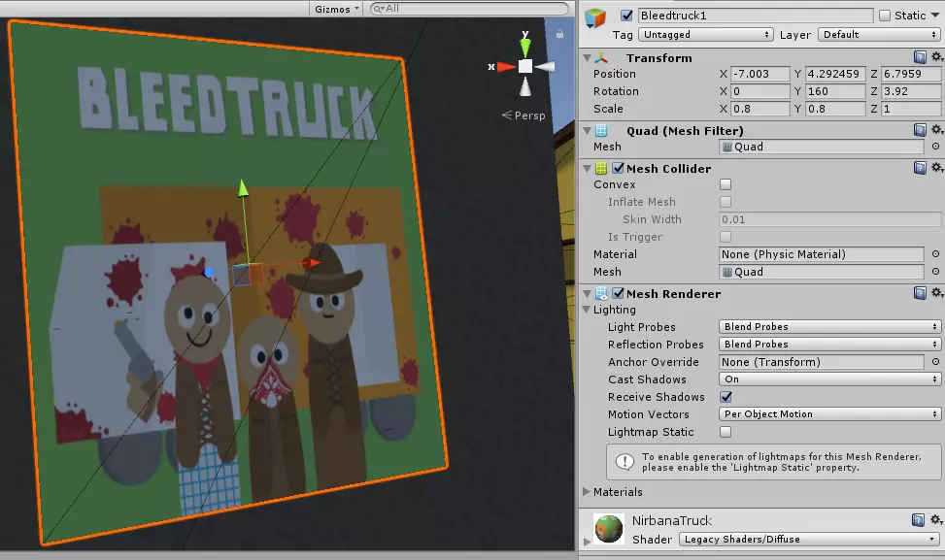Open the Cast Shadows dropdown

click(x=829, y=379)
